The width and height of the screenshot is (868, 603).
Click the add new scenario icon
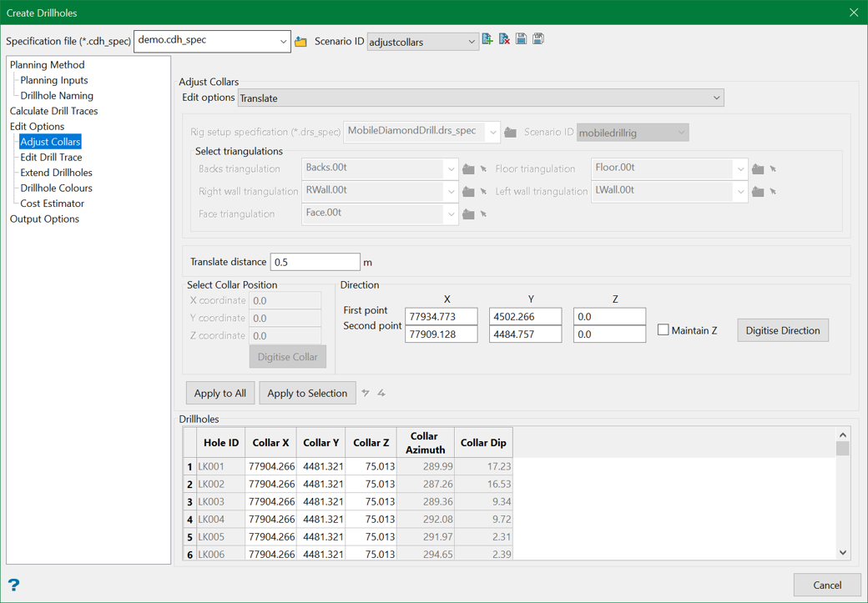pyautogui.click(x=487, y=39)
